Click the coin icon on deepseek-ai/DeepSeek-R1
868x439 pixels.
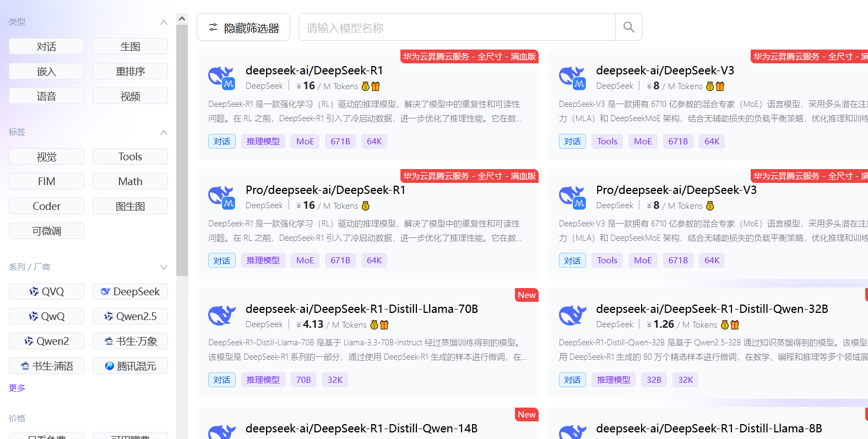tap(366, 86)
